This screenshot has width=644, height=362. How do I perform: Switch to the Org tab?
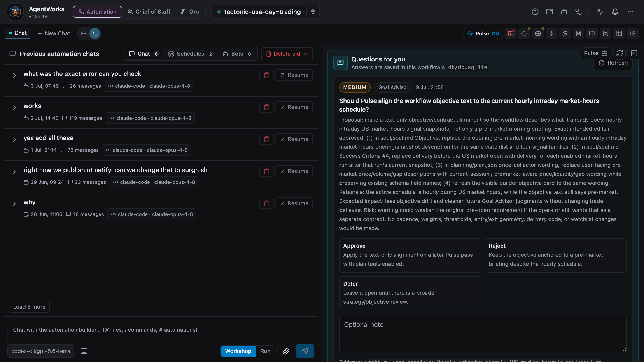point(190,12)
